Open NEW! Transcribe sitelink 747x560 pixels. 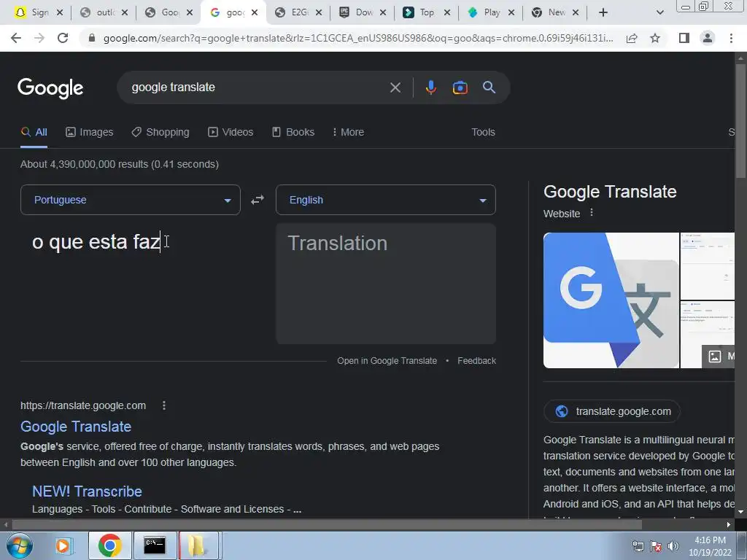click(x=88, y=491)
